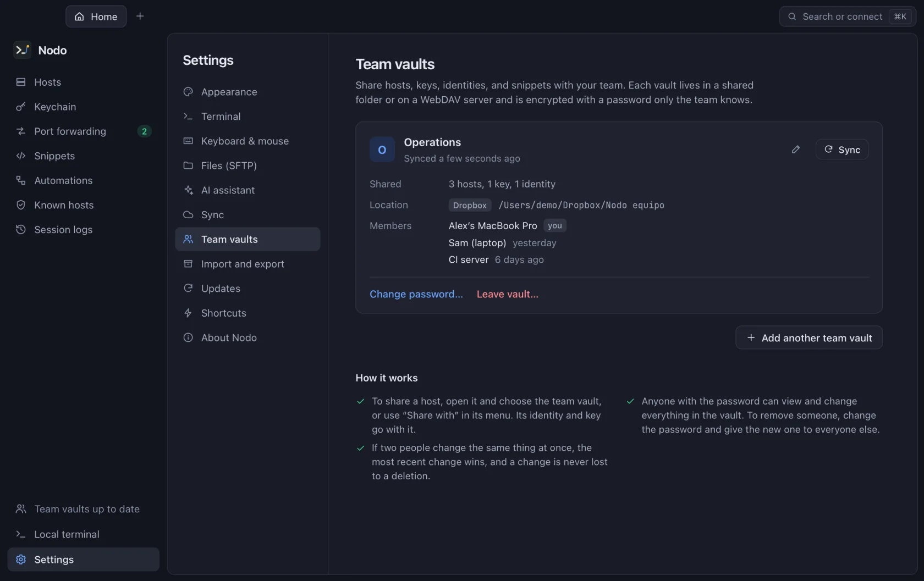This screenshot has height=581, width=924.
Task: Click the AI assistant sparkle icon
Action: [188, 190]
